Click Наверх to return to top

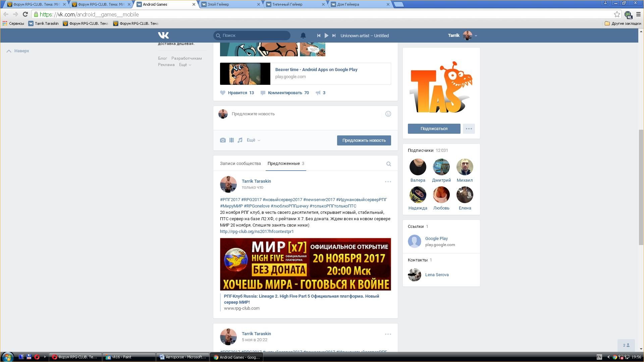(x=18, y=51)
